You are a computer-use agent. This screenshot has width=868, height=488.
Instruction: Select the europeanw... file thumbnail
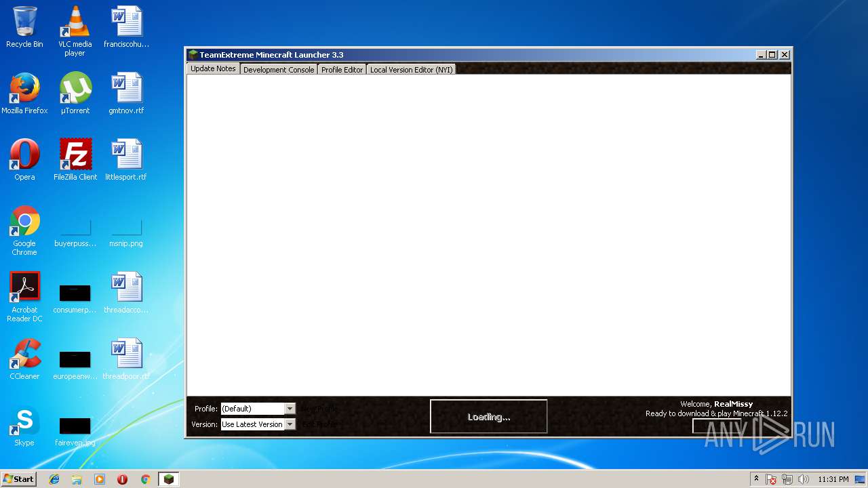click(x=75, y=364)
